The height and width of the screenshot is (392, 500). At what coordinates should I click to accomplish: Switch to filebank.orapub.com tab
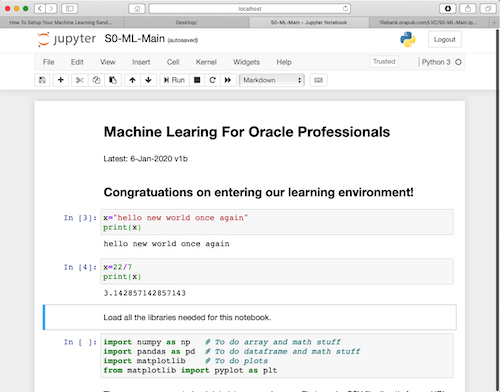tap(428, 22)
